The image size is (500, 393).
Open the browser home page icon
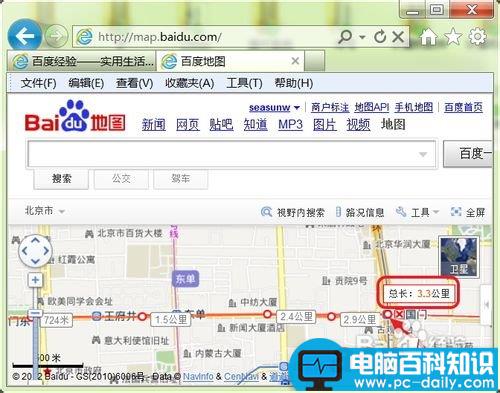click(x=428, y=36)
